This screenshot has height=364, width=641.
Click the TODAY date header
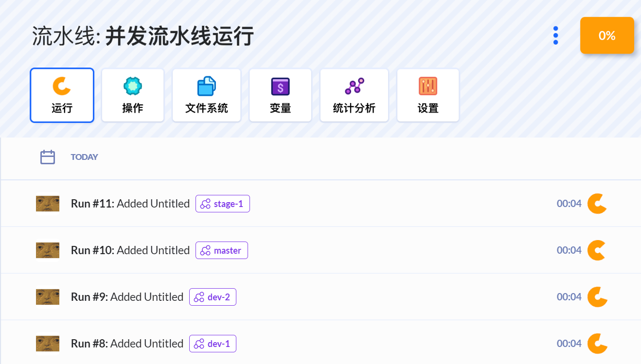(x=85, y=157)
